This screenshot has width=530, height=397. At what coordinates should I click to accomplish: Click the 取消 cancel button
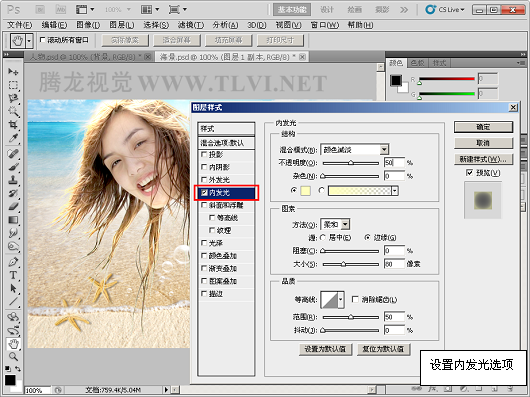[x=483, y=143]
